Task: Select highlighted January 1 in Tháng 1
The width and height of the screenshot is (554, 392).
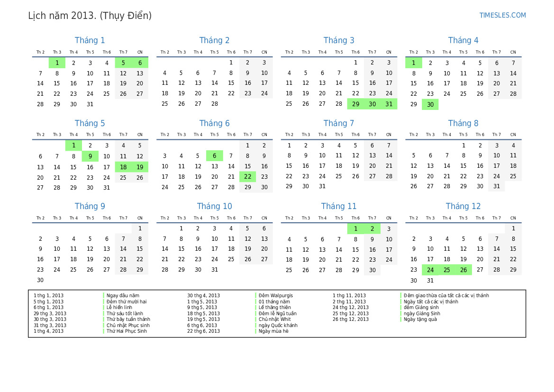Action: [x=57, y=63]
